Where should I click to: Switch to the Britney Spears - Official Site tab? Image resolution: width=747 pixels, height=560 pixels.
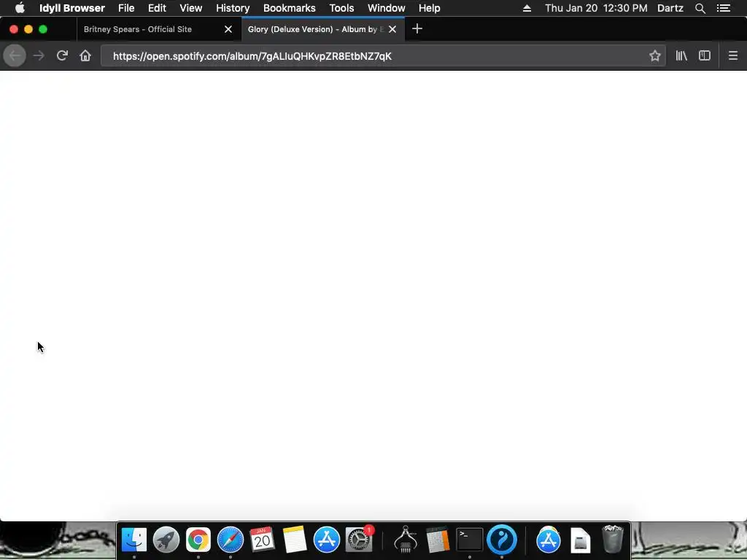[158, 29]
